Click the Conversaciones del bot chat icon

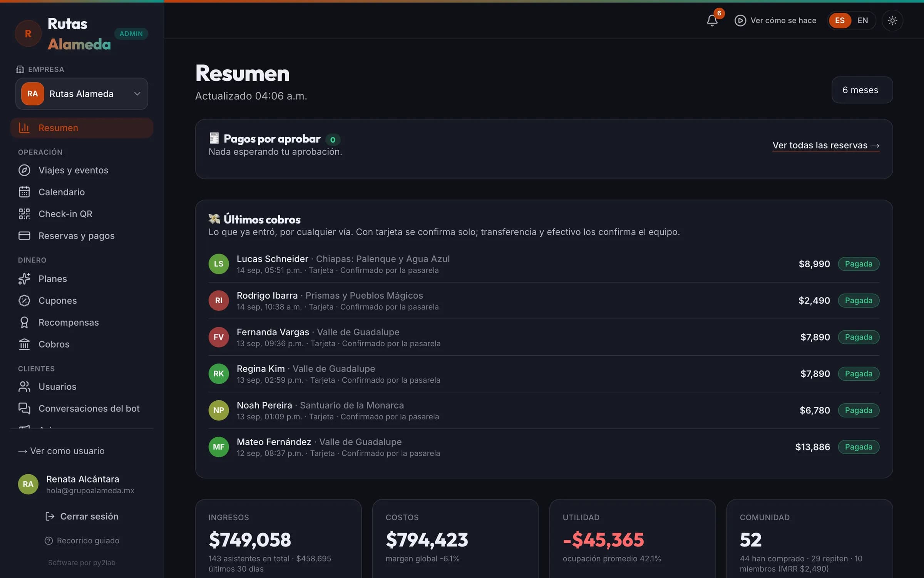click(x=24, y=408)
